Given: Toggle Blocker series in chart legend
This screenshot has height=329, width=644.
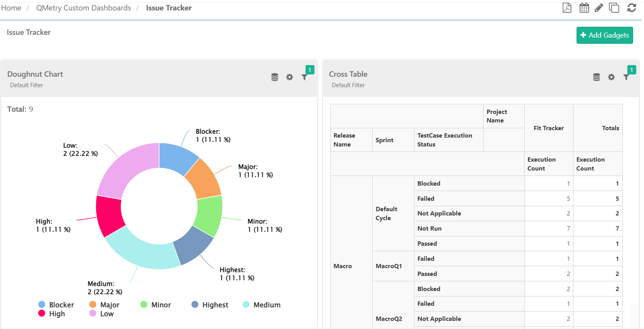Looking at the screenshot, I should click(x=56, y=305).
